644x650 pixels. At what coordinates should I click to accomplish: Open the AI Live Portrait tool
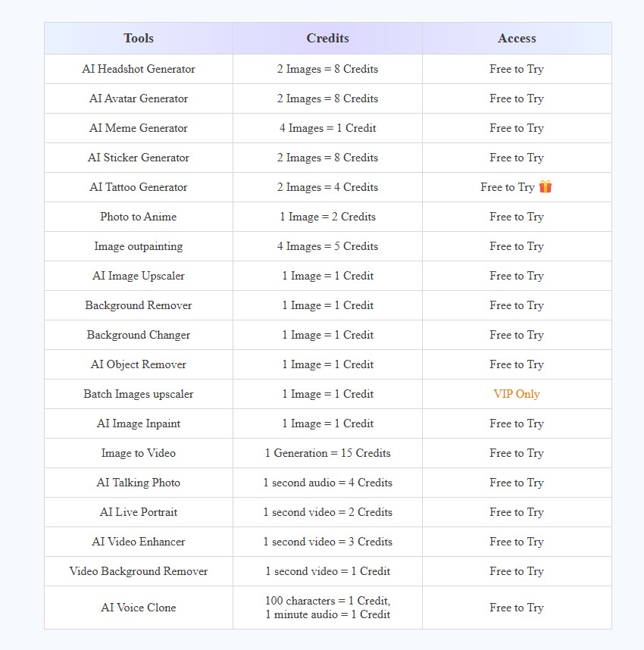(x=139, y=512)
